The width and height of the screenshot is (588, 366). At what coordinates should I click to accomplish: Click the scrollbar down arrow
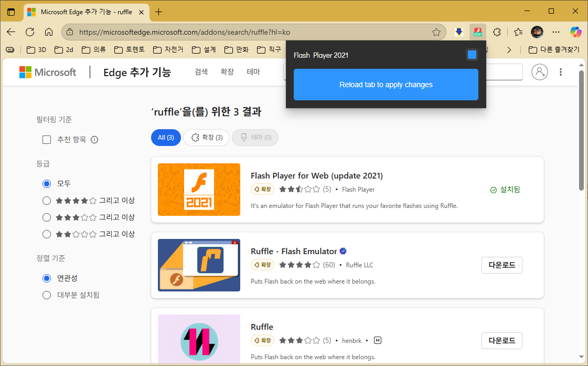pyautogui.click(x=582, y=357)
